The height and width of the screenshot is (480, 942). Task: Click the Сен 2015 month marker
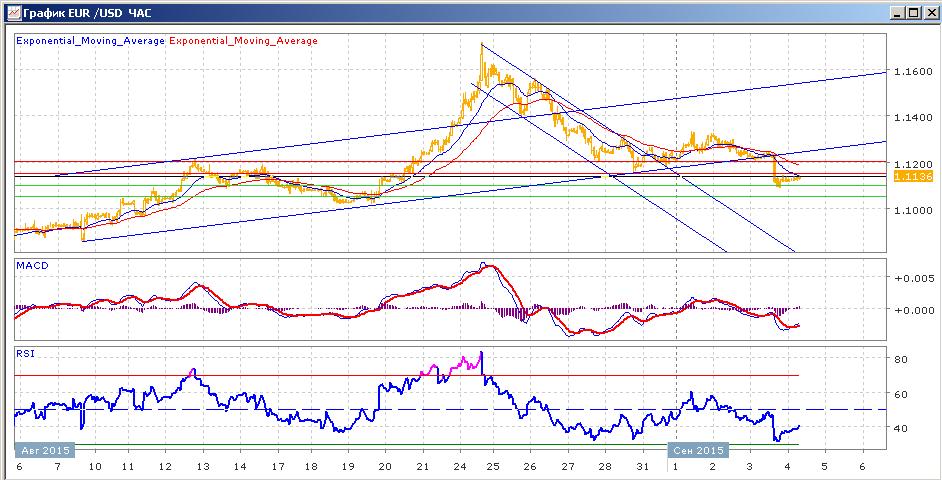pos(698,450)
